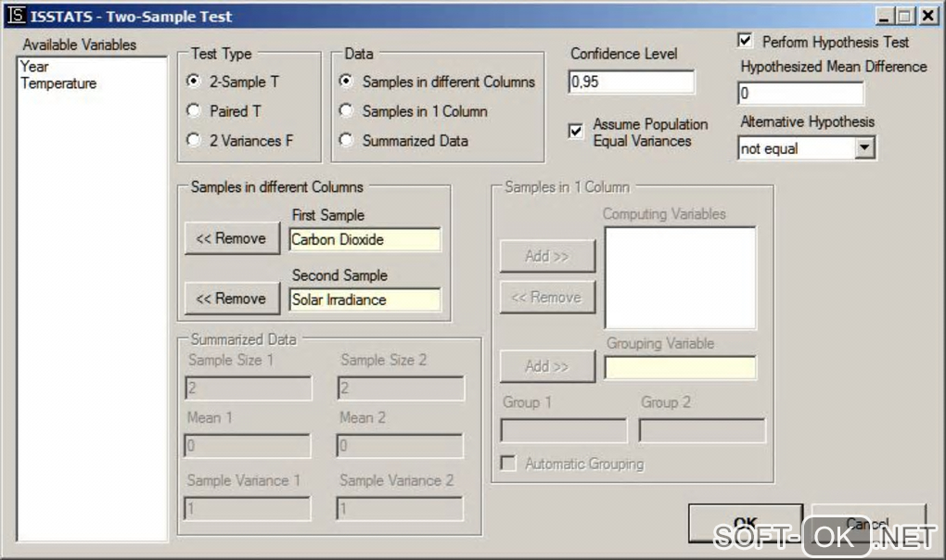Open the Alternative Hypothesis dropdown
The height and width of the screenshot is (560, 946).
click(864, 148)
